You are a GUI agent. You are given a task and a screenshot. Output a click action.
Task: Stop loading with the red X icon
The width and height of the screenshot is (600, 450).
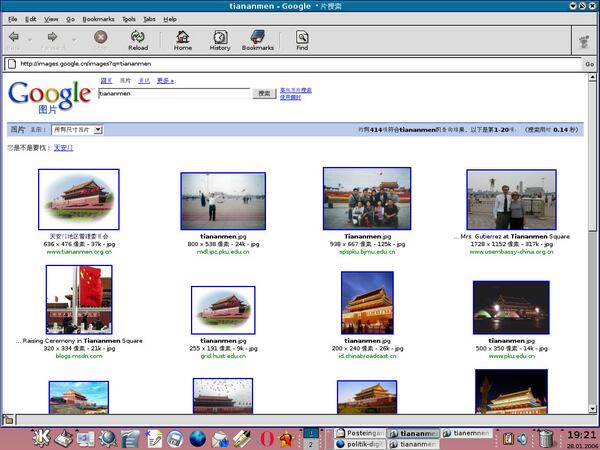[101, 37]
